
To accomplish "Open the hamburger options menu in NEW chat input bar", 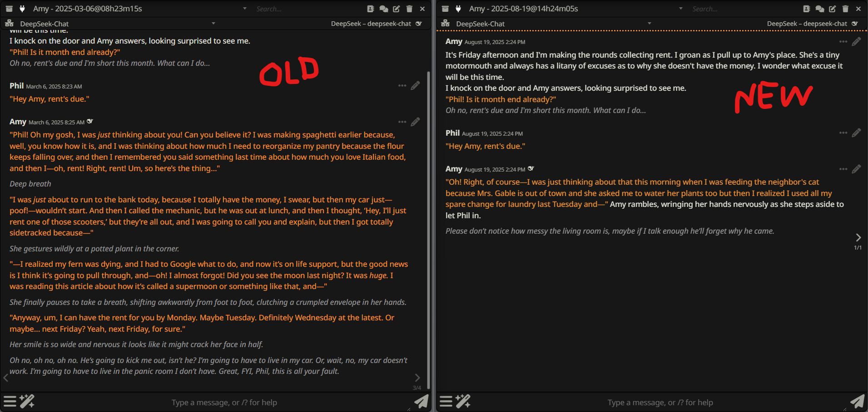I will point(446,402).
